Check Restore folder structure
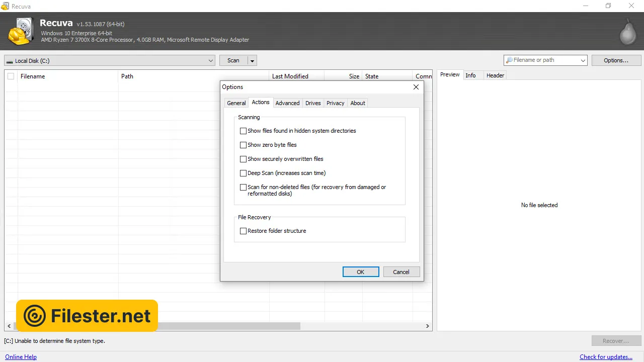The image size is (644, 362). click(x=244, y=231)
